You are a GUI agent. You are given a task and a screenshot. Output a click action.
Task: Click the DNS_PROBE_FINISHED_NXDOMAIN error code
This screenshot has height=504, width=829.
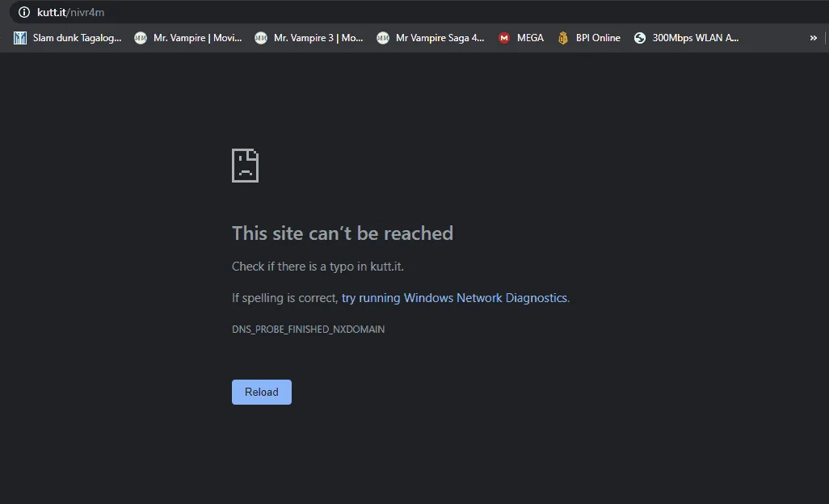click(x=308, y=329)
